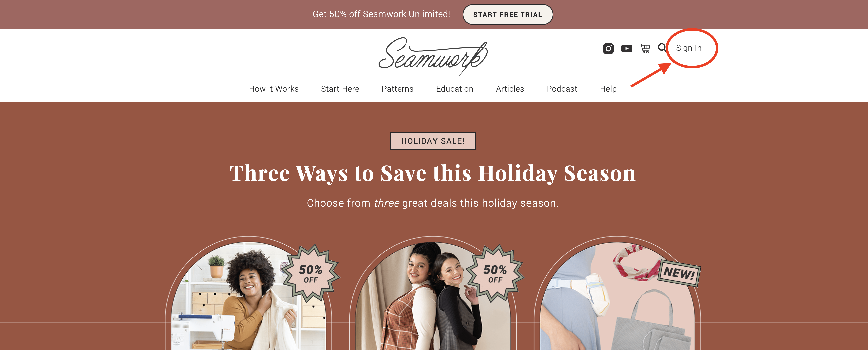Open the Help menu item
Image resolution: width=868 pixels, height=350 pixels.
[x=608, y=89]
